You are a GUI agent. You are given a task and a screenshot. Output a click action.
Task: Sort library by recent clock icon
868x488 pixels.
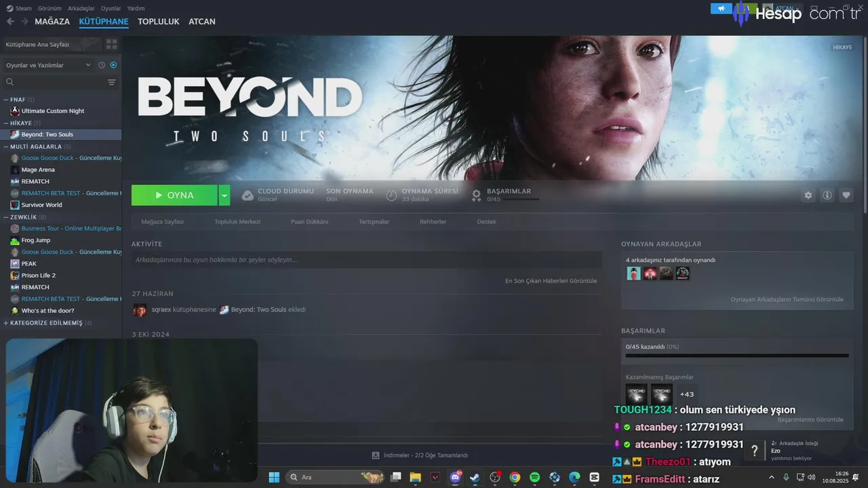pos(102,65)
